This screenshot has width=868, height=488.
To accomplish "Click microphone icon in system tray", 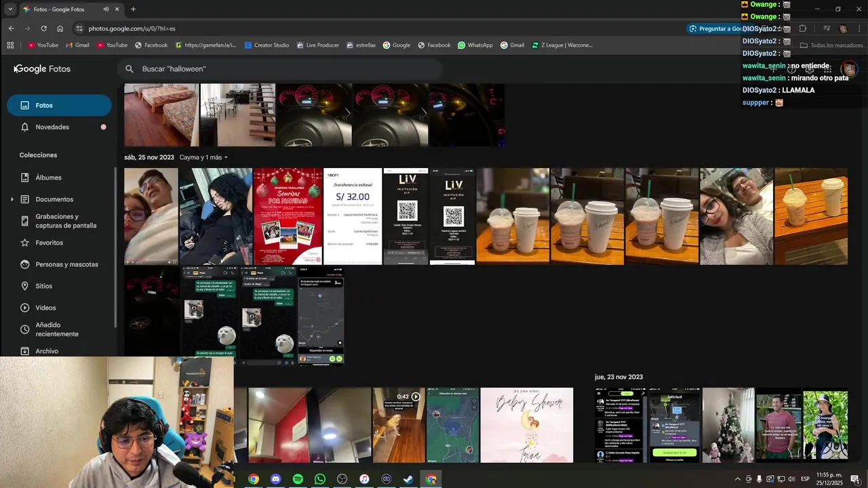I will [x=759, y=479].
